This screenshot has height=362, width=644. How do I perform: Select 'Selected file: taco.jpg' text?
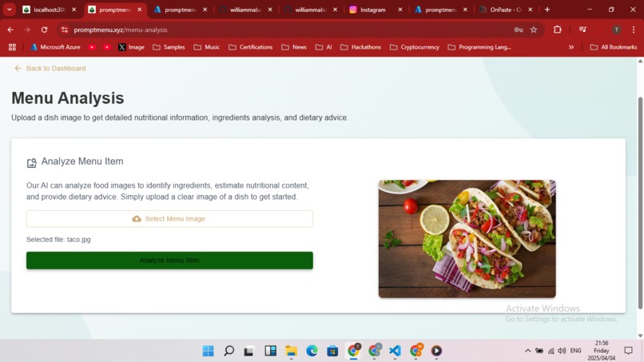pyautogui.click(x=58, y=240)
